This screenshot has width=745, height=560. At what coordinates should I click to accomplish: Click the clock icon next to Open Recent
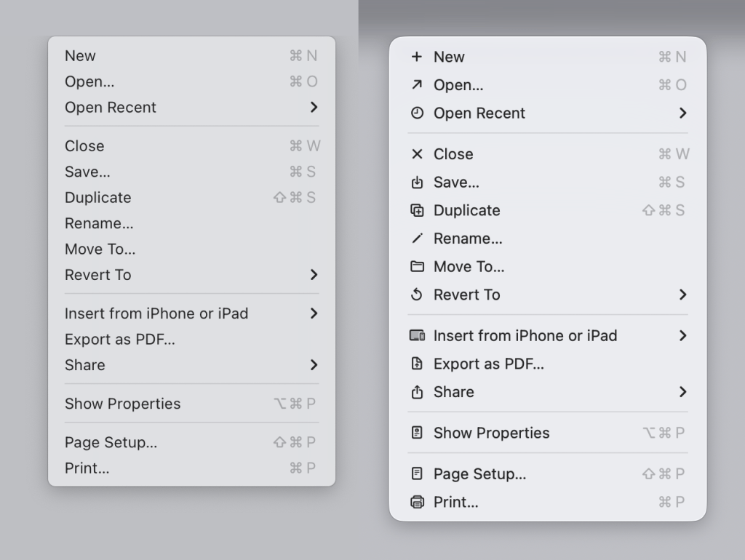[418, 113]
